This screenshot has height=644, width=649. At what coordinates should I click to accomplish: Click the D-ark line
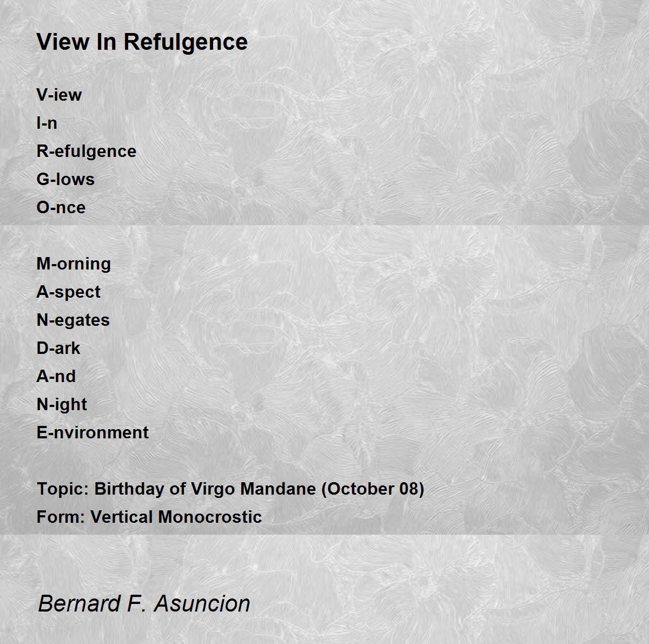click(x=58, y=348)
